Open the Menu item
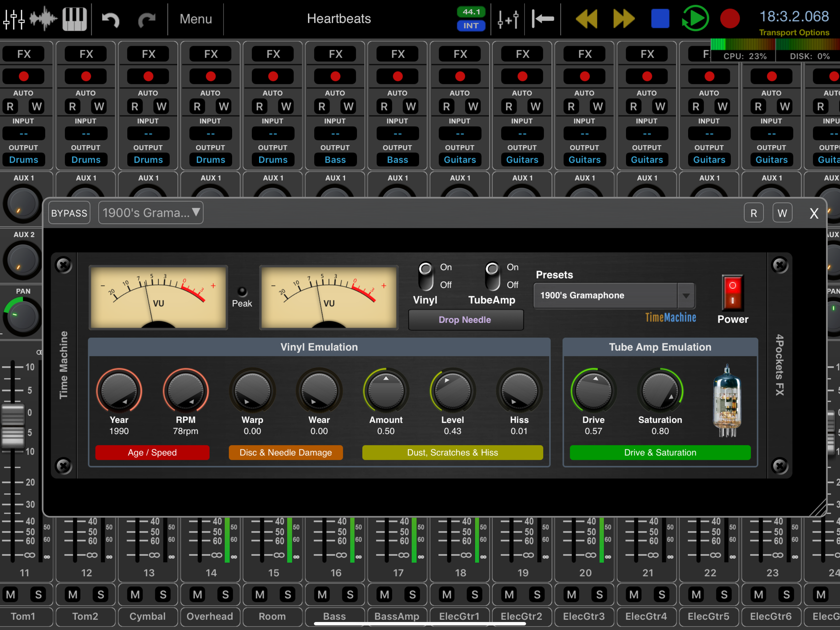Screen dimensions: 840x630 [x=196, y=19]
